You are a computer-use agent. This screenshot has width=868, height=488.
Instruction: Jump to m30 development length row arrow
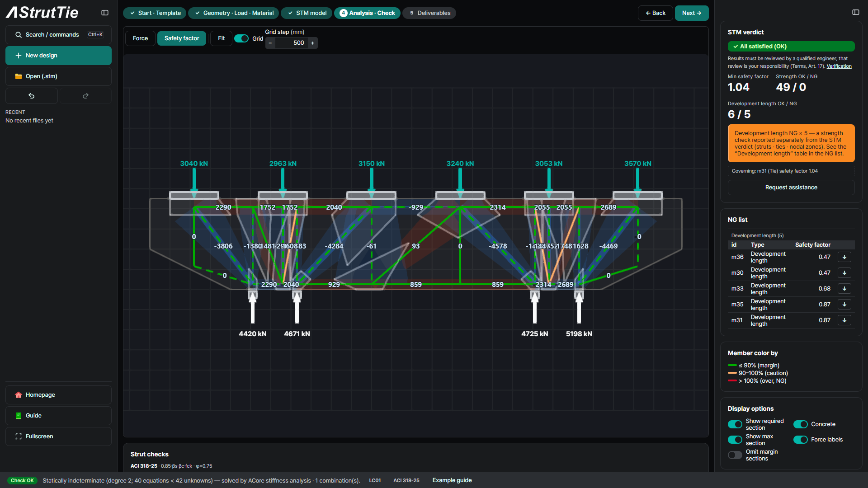tap(844, 273)
